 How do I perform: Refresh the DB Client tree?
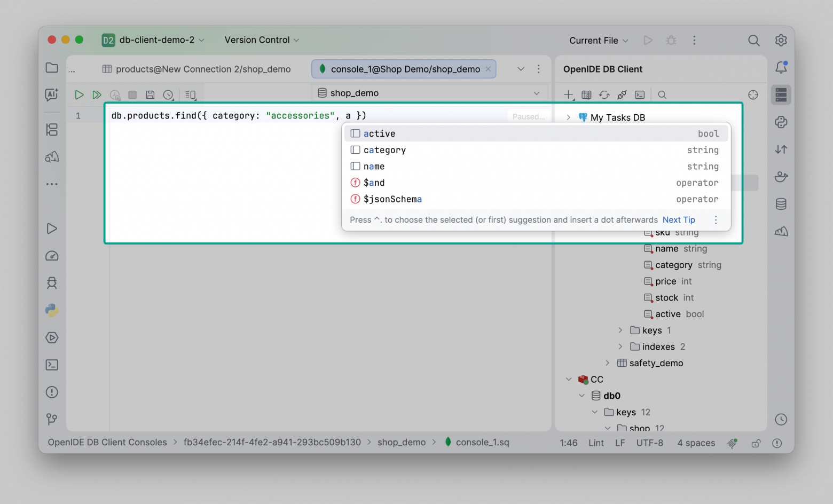pos(604,94)
